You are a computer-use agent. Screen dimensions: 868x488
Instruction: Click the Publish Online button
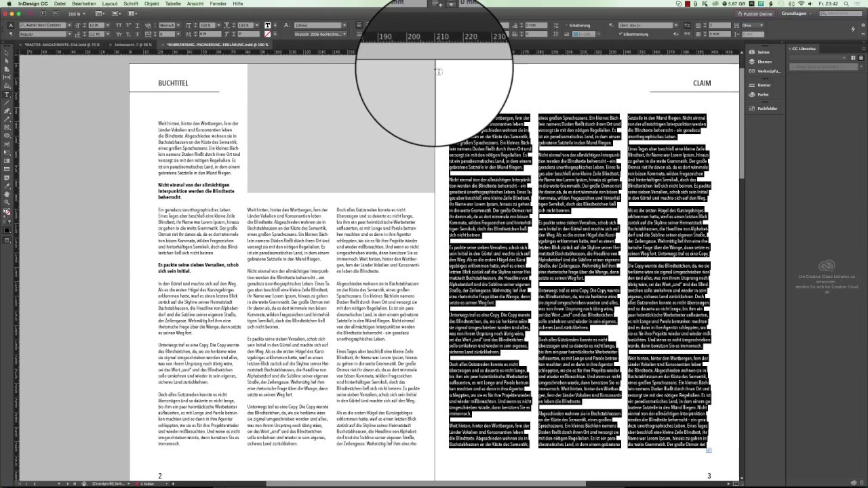[x=755, y=14]
